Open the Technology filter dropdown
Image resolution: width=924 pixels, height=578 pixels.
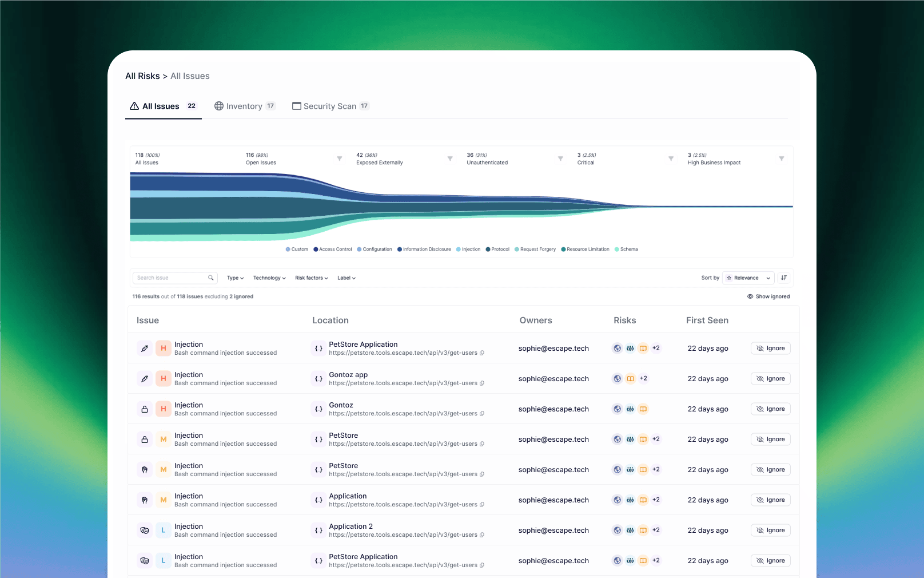point(269,278)
